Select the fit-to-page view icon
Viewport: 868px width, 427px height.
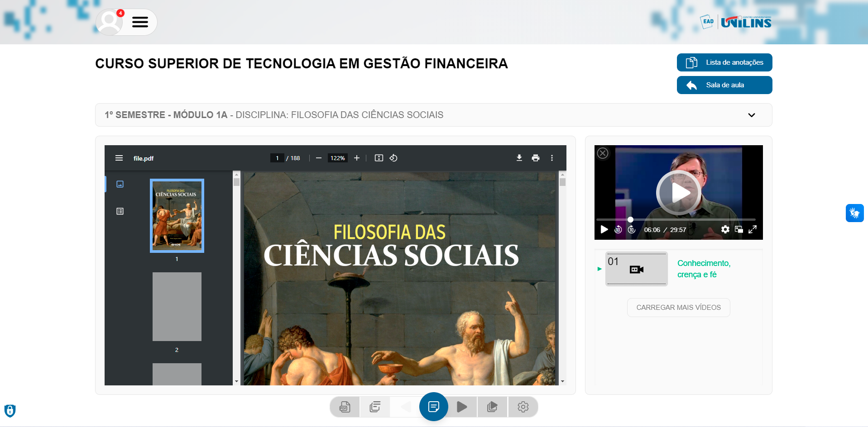click(x=379, y=158)
